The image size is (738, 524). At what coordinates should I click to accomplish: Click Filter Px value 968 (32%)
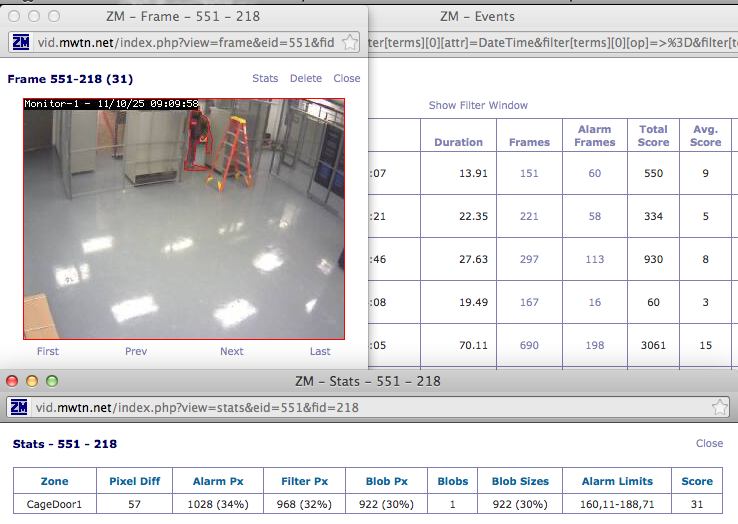[304, 504]
